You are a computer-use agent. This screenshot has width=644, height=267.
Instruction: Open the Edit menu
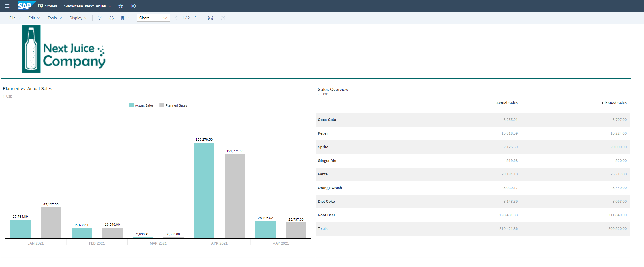(x=34, y=18)
